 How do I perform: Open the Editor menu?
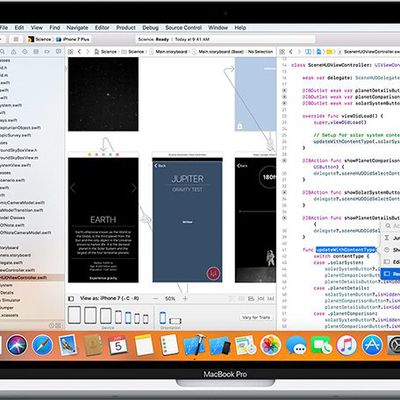102,28
